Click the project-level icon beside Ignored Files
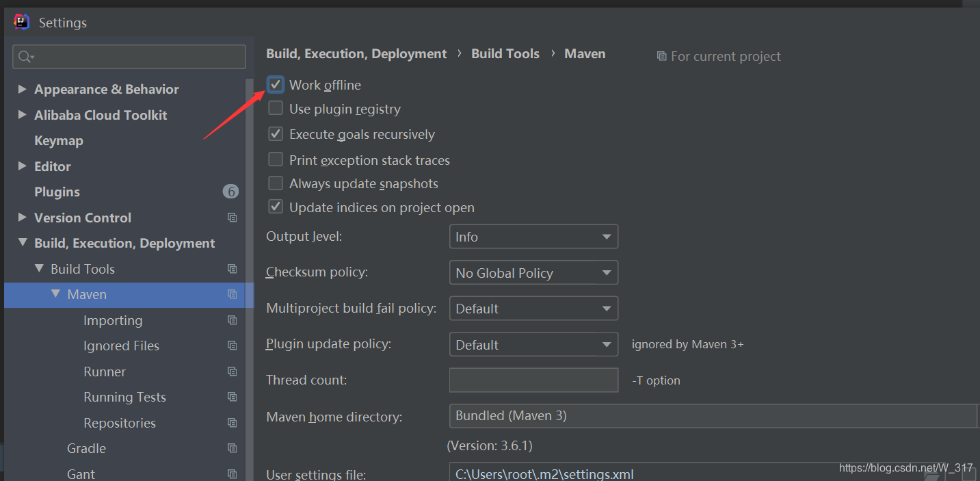980x481 pixels. click(x=233, y=346)
